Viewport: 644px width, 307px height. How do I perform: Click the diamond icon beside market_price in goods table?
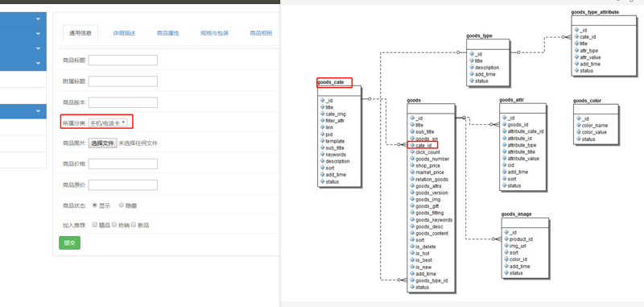(x=412, y=172)
